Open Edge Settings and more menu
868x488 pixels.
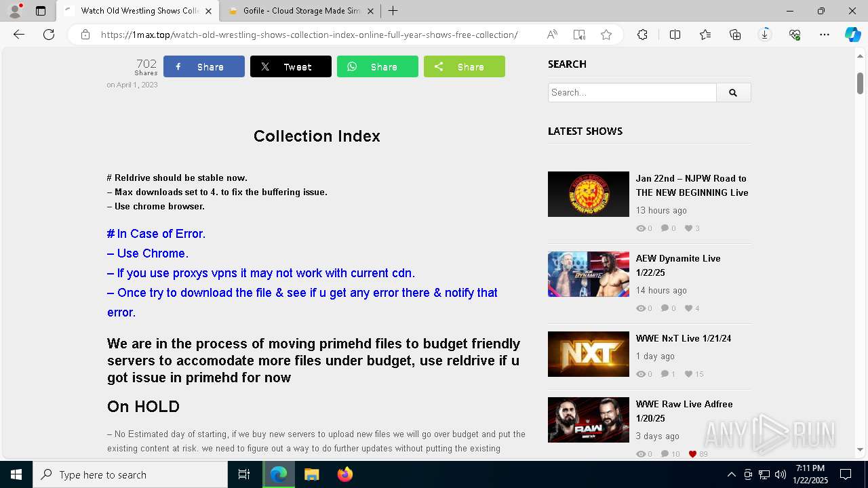(825, 35)
